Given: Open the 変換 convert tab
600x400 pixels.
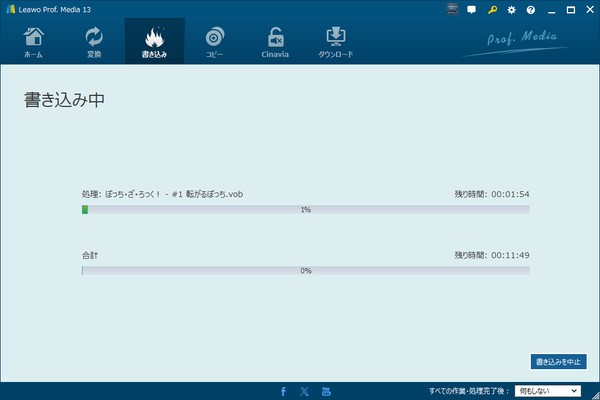Looking at the screenshot, I should coord(94,41).
